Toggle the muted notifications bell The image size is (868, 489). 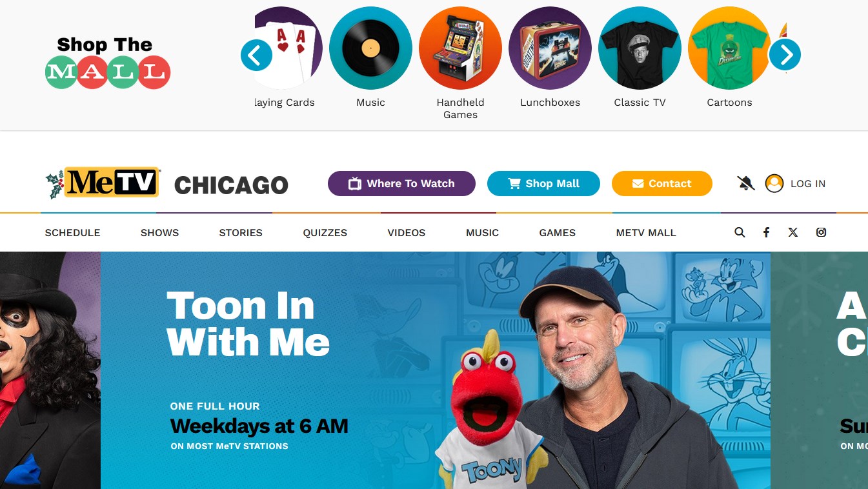(746, 184)
